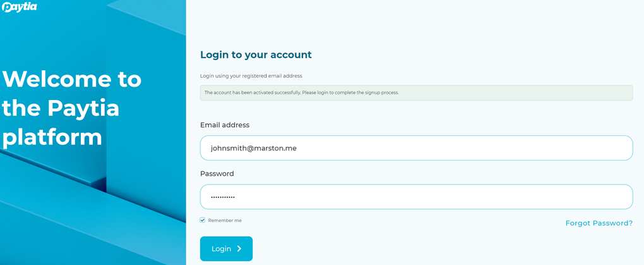The width and height of the screenshot is (644, 265).
Task: Select the Email address field label
Action: (x=225, y=125)
